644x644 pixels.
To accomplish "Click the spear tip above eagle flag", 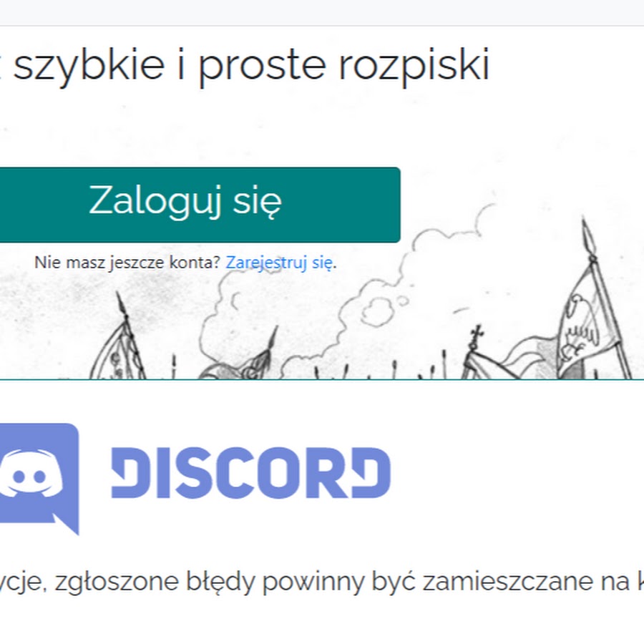I will (587, 235).
